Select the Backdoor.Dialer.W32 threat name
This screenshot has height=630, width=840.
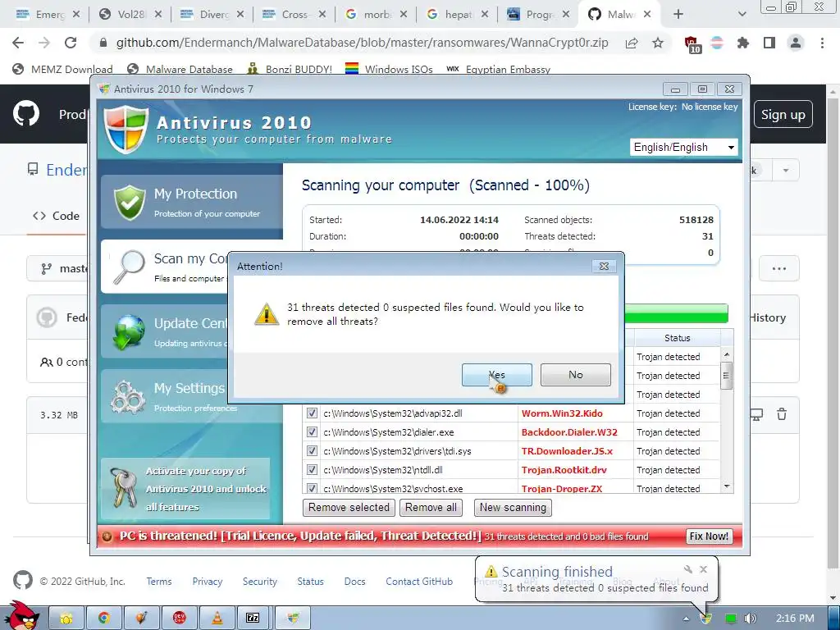tap(569, 431)
